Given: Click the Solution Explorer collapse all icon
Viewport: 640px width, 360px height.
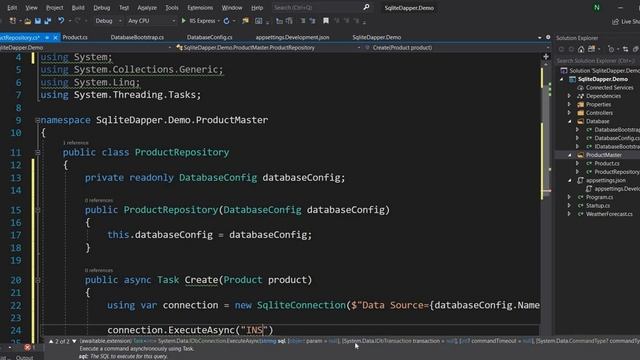Looking at the screenshot, I should pyautogui.click(x=636, y=49).
